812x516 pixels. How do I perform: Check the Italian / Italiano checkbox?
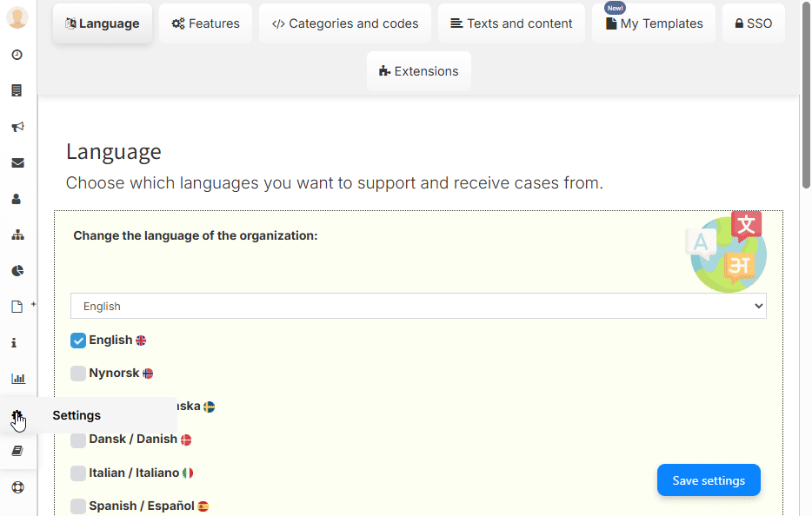tap(78, 473)
